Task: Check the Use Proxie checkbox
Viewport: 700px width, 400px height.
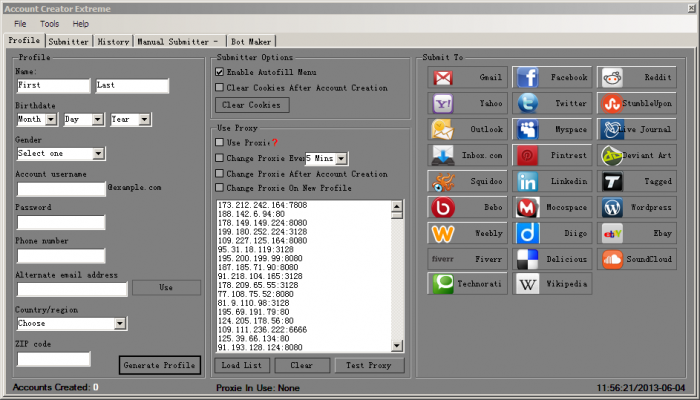Action: [x=219, y=142]
